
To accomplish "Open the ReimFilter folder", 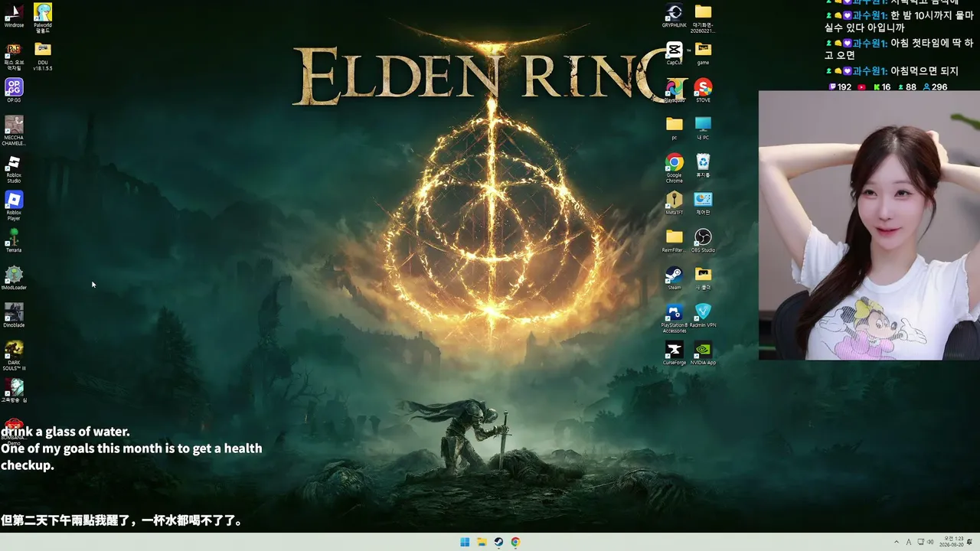I will (x=675, y=240).
